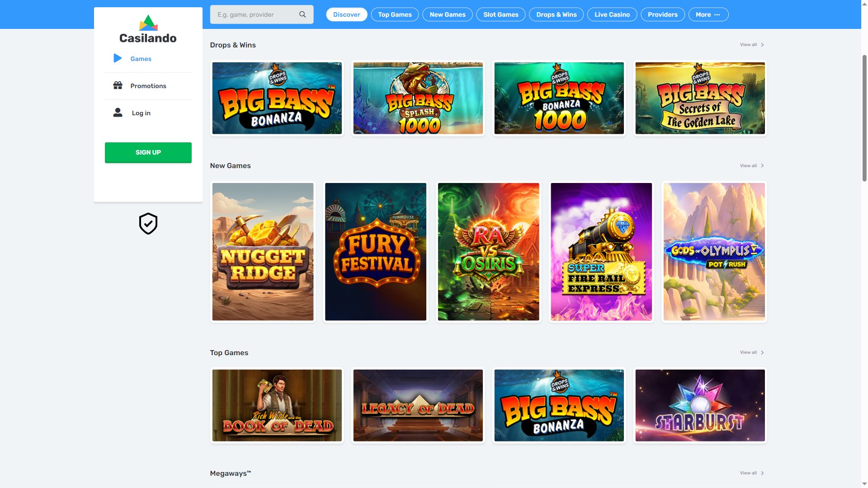Expand New Games View all chevron
Screen dimensions: 868x488
[x=762, y=166]
